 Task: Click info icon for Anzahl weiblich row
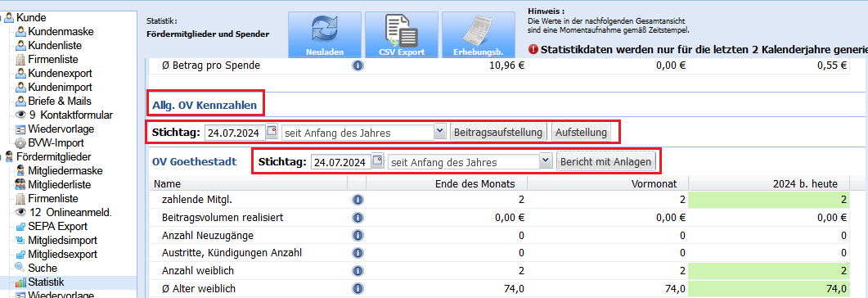tap(358, 271)
